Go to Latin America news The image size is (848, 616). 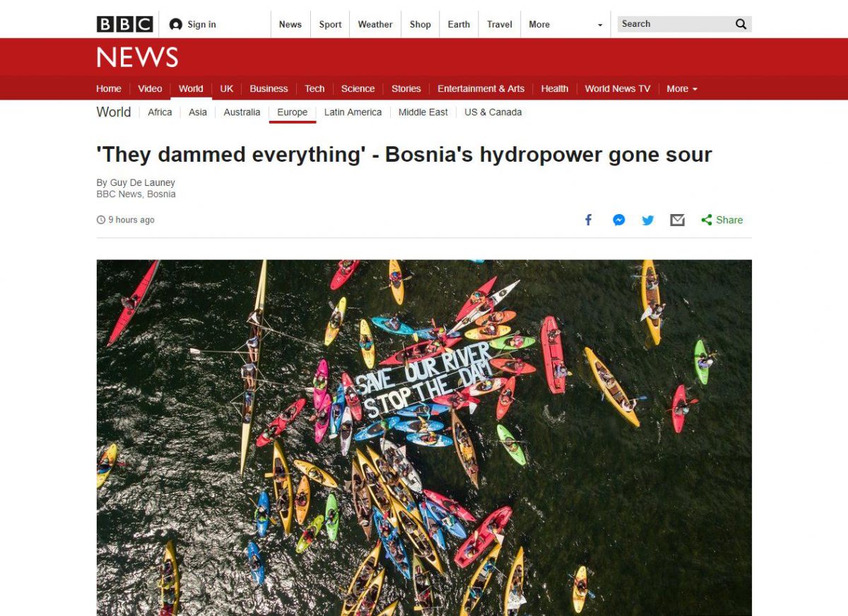click(x=353, y=112)
